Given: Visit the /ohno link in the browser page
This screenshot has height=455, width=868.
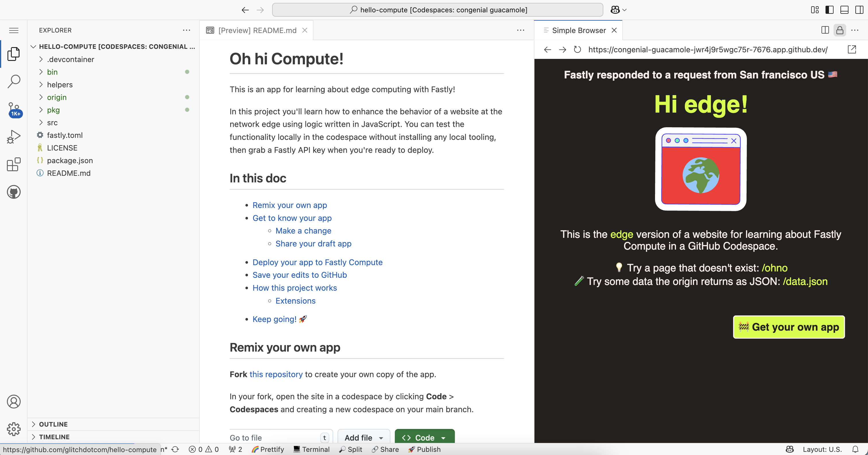Looking at the screenshot, I should (x=774, y=268).
